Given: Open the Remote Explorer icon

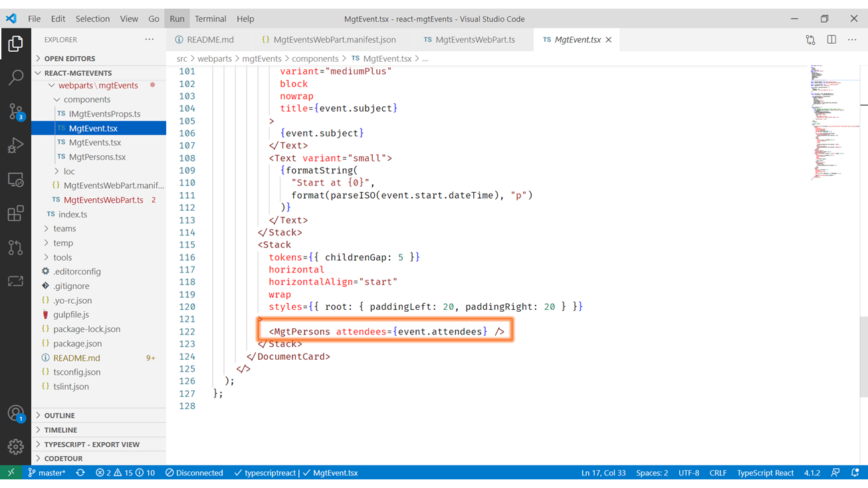Looking at the screenshot, I should click(15, 180).
